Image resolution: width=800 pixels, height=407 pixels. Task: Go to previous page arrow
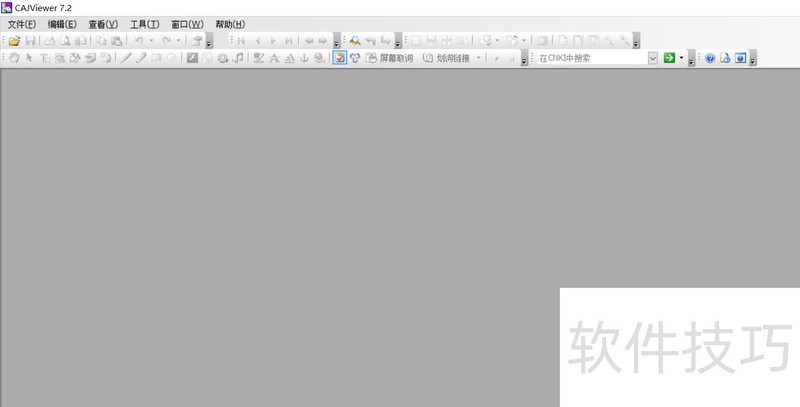coord(257,41)
